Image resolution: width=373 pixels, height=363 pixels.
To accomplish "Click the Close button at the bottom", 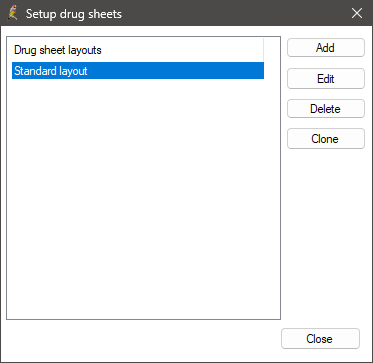I will [x=320, y=339].
